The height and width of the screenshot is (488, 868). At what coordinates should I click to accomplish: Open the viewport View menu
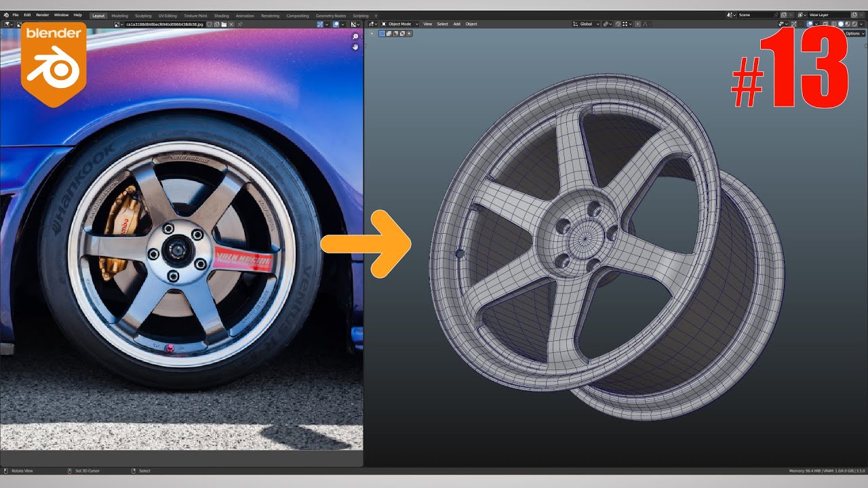click(x=427, y=24)
